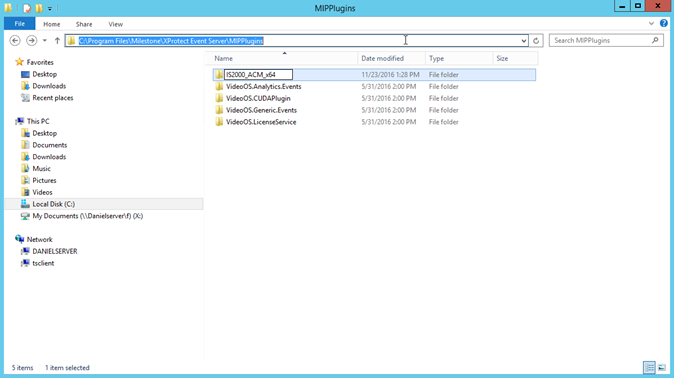Click the VideoOS.CUDAPlugin folder icon
The height and width of the screenshot is (378, 674).
tap(219, 98)
